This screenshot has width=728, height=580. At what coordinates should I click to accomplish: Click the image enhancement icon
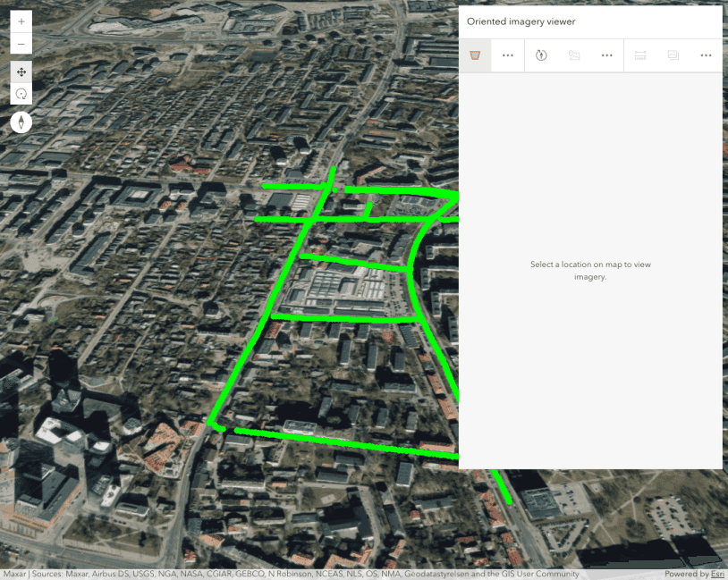pyautogui.click(x=673, y=55)
